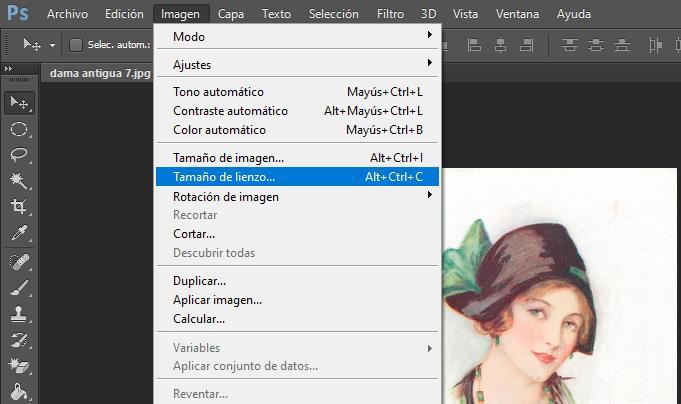The width and height of the screenshot is (681, 404).
Task: Choose Duplicar... menu entry
Action: point(298,281)
